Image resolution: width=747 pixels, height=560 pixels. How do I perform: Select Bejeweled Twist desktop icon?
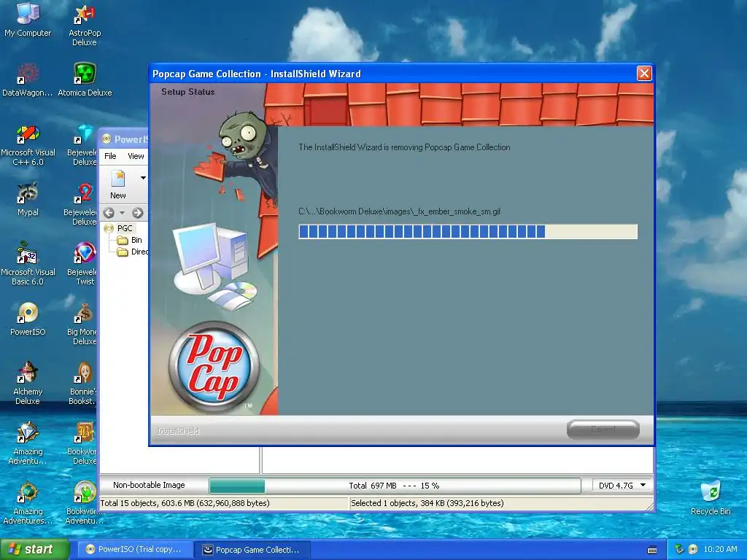click(83, 265)
